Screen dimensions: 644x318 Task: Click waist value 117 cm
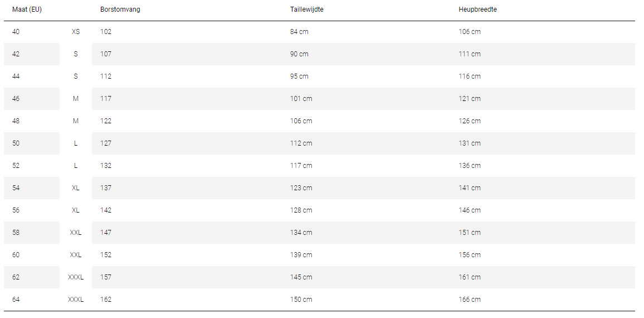(x=301, y=165)
